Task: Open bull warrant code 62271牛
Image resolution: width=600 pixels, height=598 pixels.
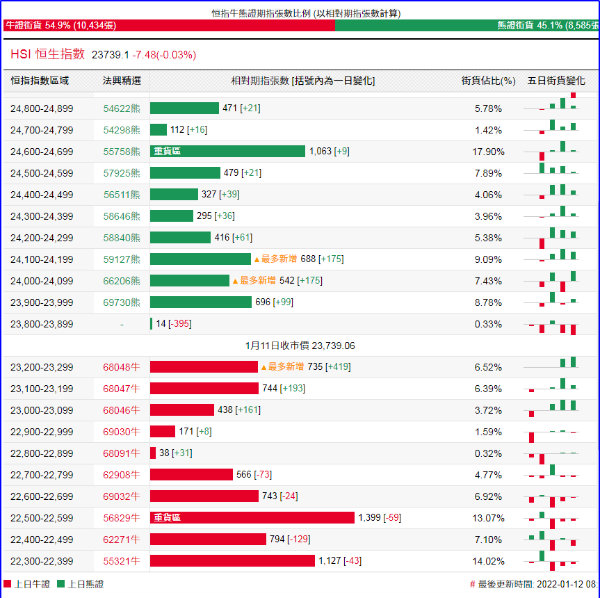Action: [122, 539]
